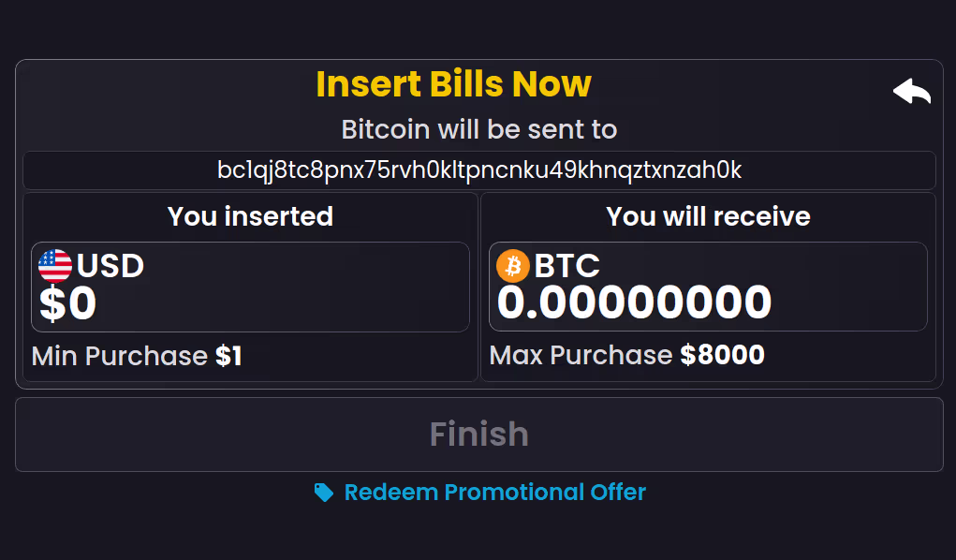Click the US flag icon
The height and width of the screenshot is (560, 956).
55,265
